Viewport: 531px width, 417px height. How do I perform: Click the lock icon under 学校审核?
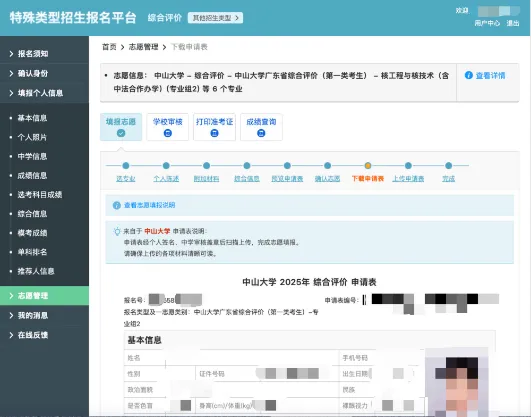click(168, 133)
